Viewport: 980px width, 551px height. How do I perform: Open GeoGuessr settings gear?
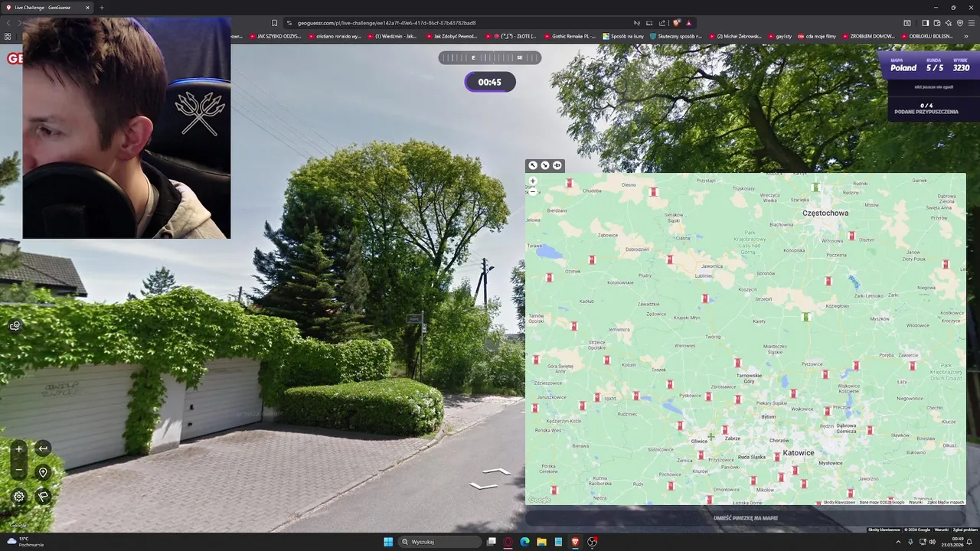click(19, 497)
